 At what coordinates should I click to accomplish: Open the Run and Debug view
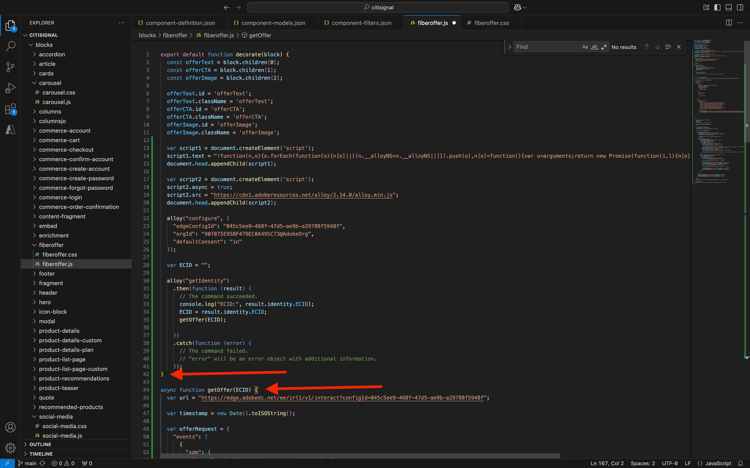coord(11,88)
